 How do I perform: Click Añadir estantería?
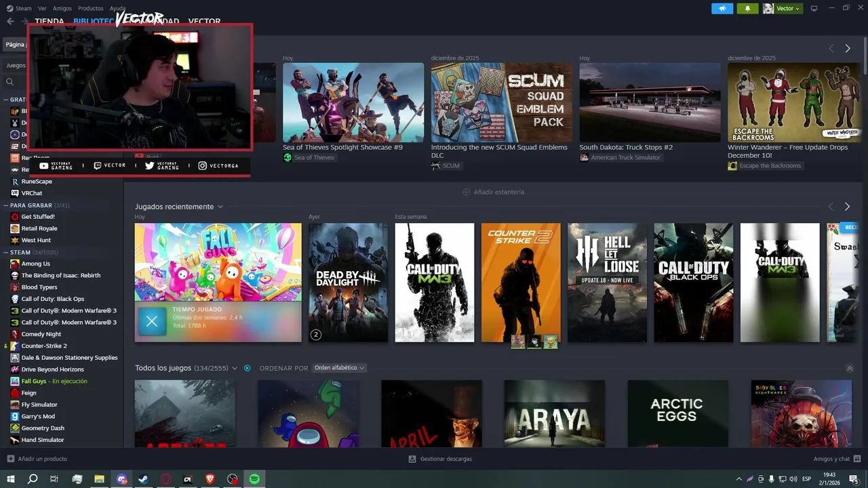[498, 192]
